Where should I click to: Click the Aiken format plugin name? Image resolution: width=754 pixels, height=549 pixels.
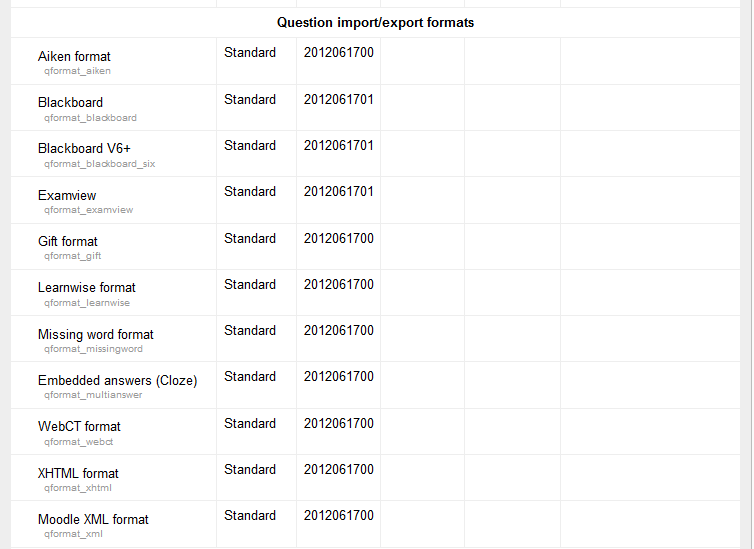(74, 57)
